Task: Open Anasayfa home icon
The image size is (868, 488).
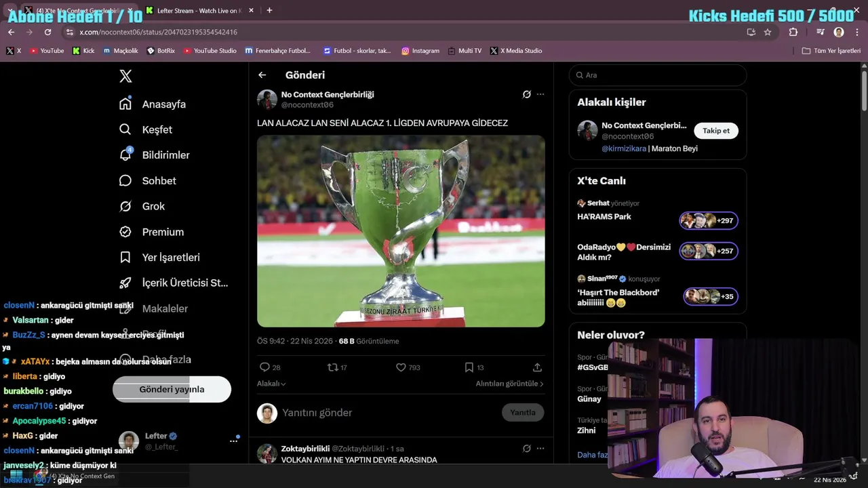Action: [x=125, y=104]
